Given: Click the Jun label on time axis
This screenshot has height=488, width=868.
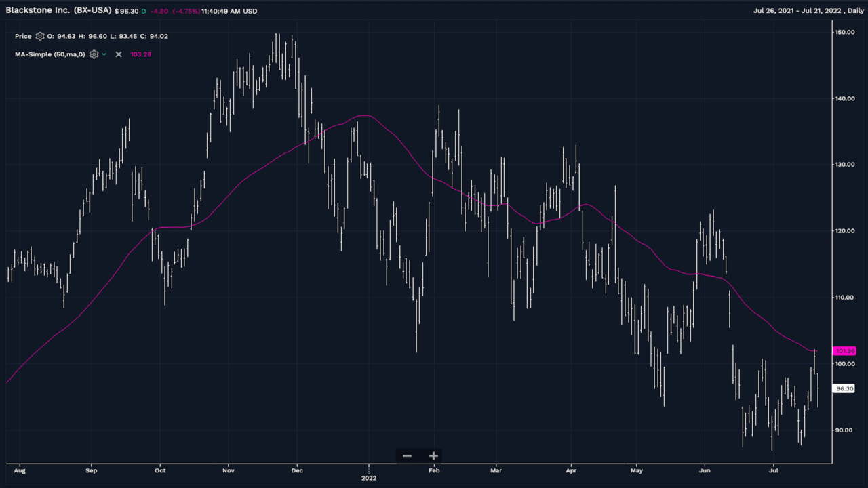Looking at the screenshot, I should tap(705, 470).
